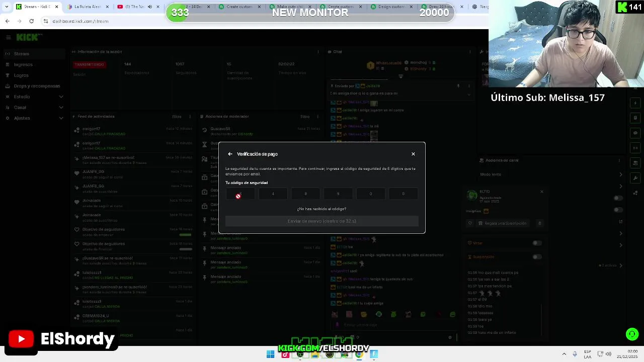The image size is (644, 362).
Task: Collapse the pinned chat message chevron
Action: pos(469,94)
